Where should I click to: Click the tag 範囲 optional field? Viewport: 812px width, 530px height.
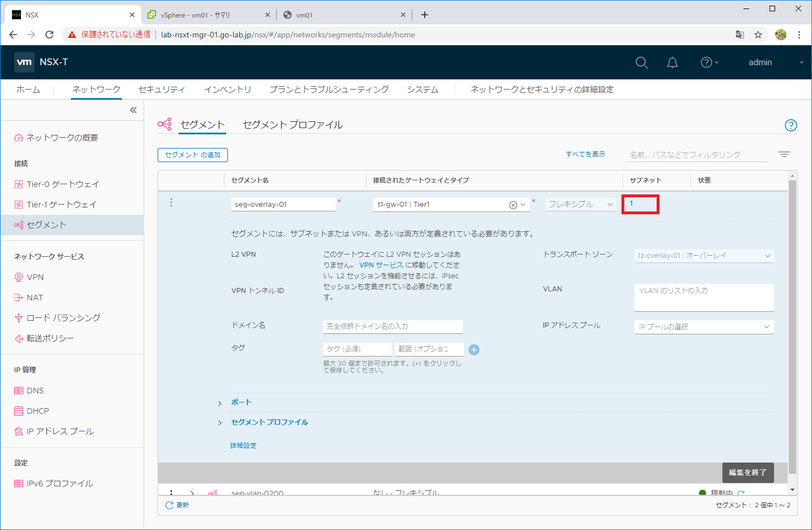tap(429, 349)
